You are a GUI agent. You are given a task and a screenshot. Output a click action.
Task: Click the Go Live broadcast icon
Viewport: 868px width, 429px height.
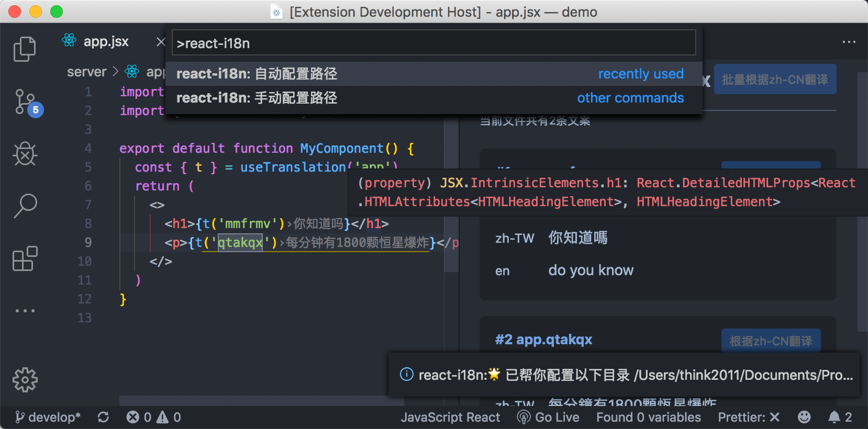[x=524, y=417]
